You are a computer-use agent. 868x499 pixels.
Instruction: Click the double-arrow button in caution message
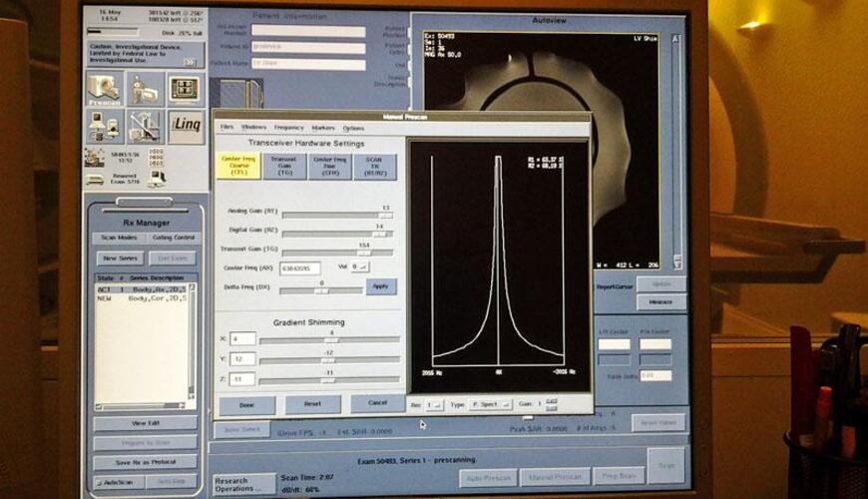(x=190, y=63)
